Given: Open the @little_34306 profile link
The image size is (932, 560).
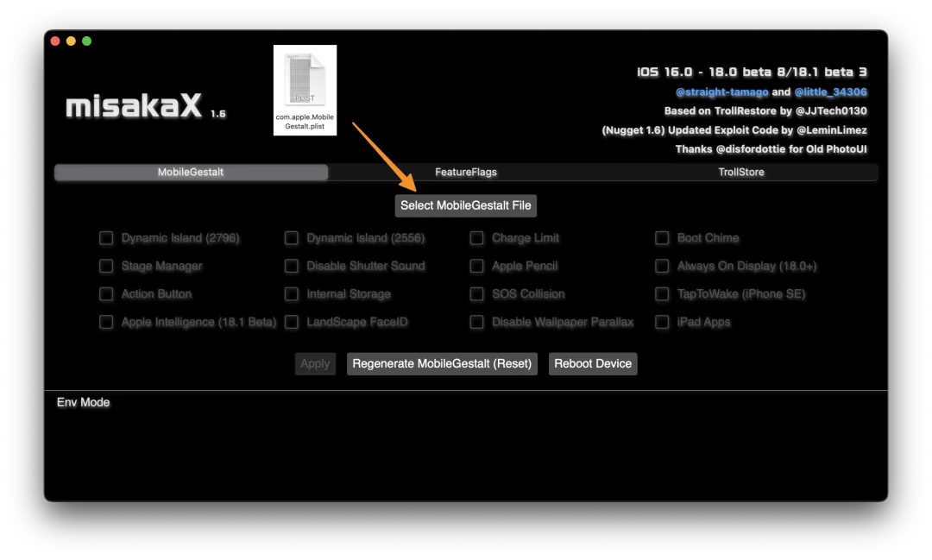Looking at the screenshot, I should point(830,92).
